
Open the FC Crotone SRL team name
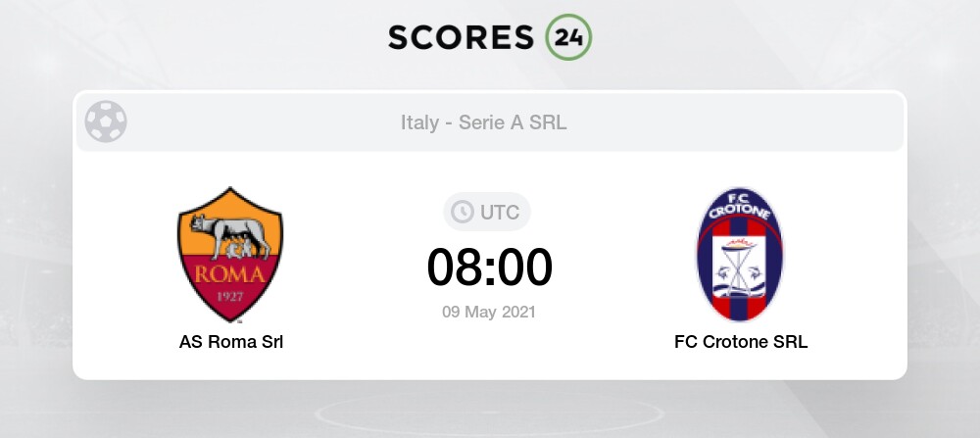pyautogui.click(x=741, y=342)
